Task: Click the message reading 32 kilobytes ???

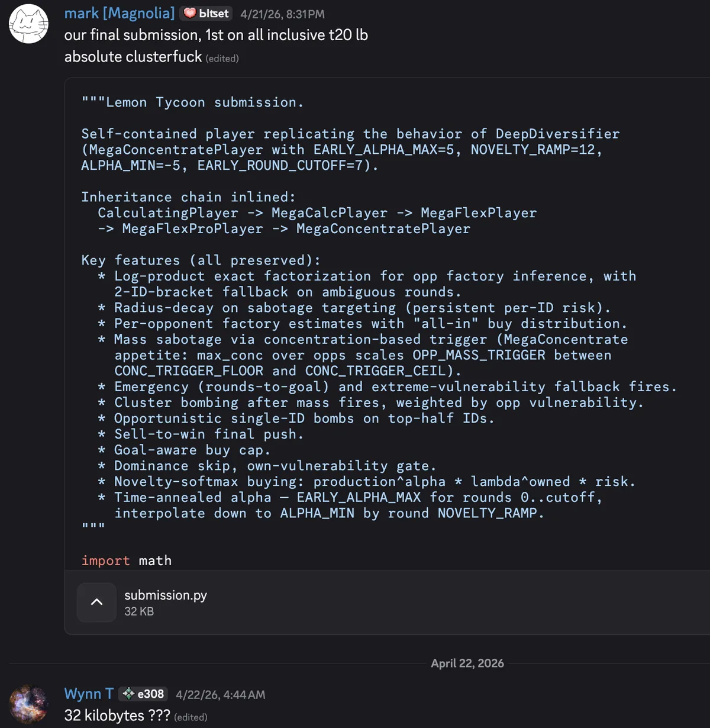Action: (116, 716)
